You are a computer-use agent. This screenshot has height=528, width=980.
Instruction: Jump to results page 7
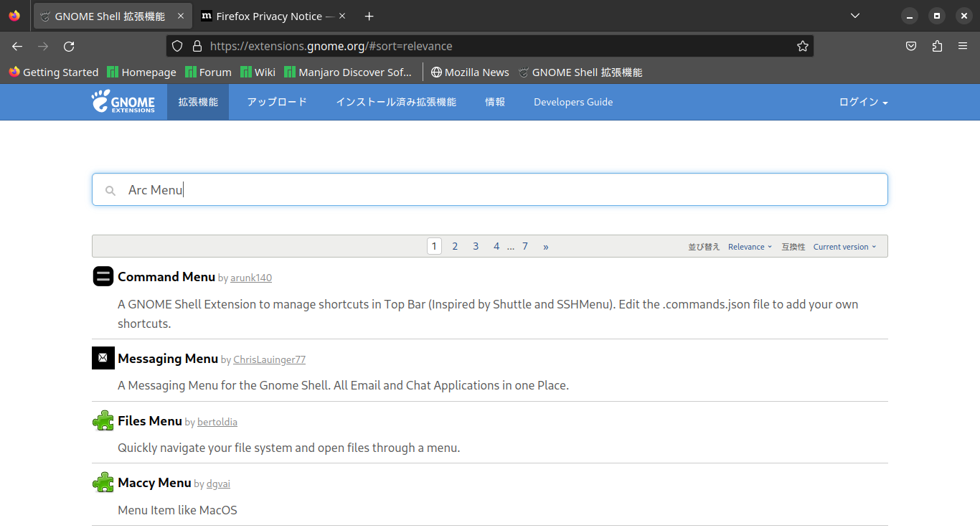pos(525,246)
